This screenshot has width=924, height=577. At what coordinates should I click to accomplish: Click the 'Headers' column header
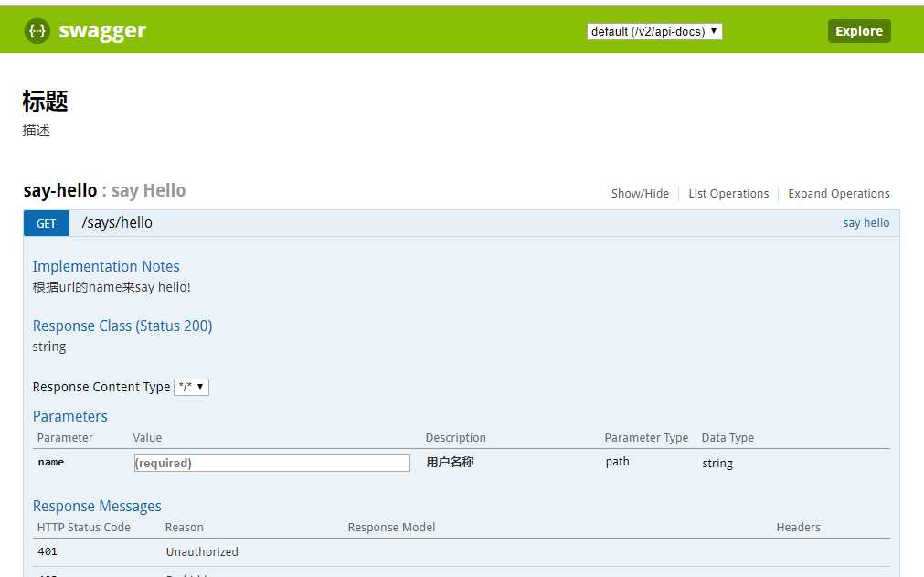[798, 527]
